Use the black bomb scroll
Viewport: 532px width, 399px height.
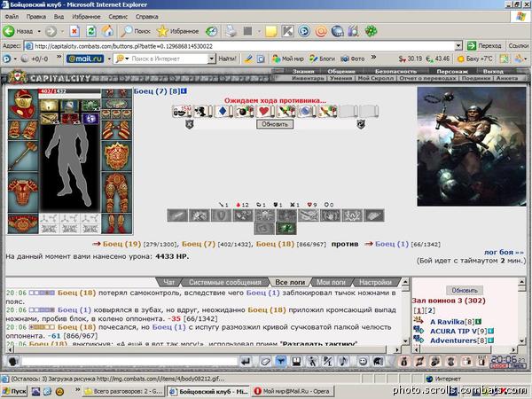244,111
